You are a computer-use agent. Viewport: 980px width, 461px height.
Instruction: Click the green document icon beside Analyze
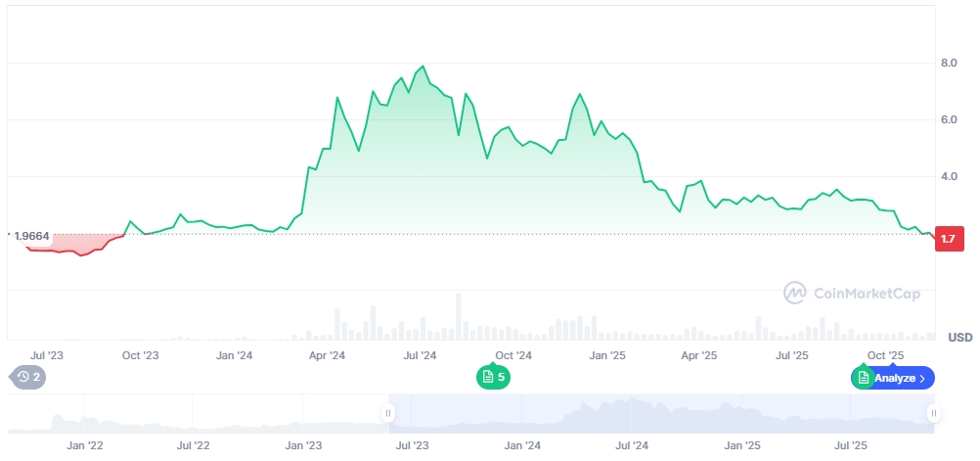click(864, 377)
